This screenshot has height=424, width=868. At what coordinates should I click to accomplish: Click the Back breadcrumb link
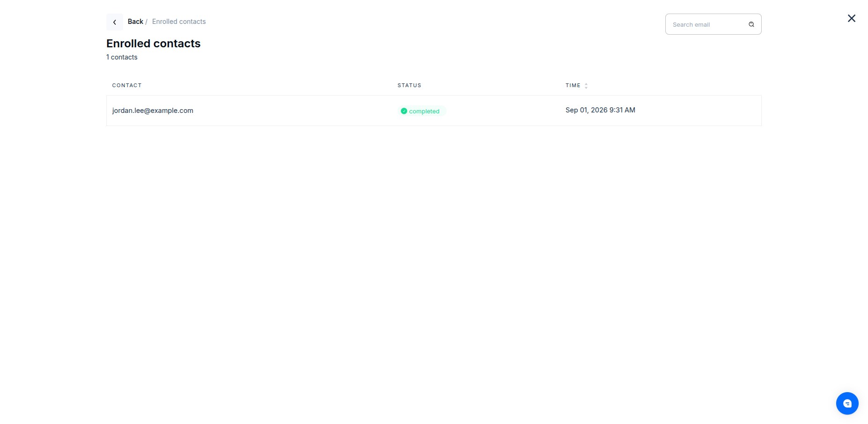[x=135, y=22]
